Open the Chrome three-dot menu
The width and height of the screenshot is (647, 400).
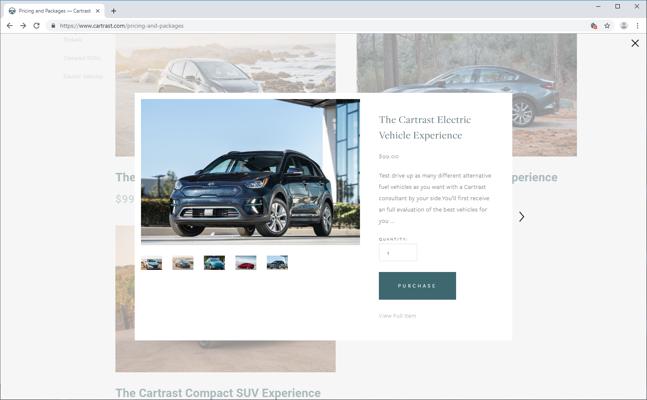(x=638, y=26)
